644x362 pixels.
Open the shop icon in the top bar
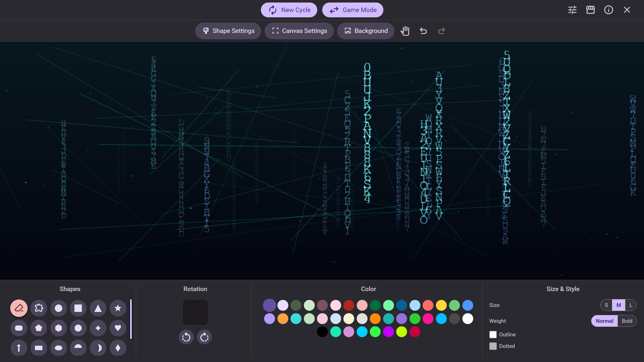click(x=590, y=10)
